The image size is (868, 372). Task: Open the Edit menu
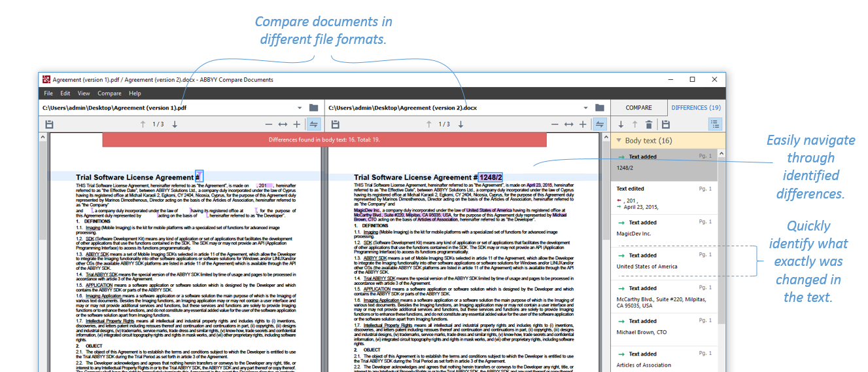coord(65,94)
